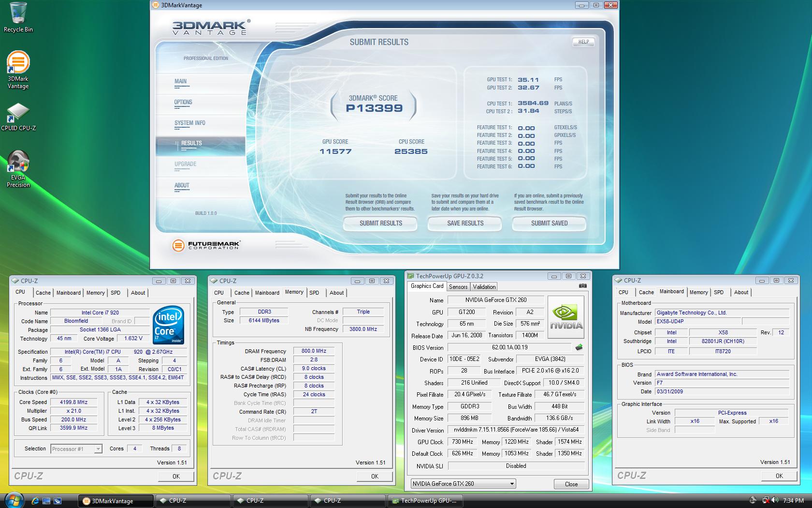Image resolution: width=812 pixels, height=508 pixels.
Task: Switch to Cache tab in first CPU-Z window
Action: [x=43, y=293]
